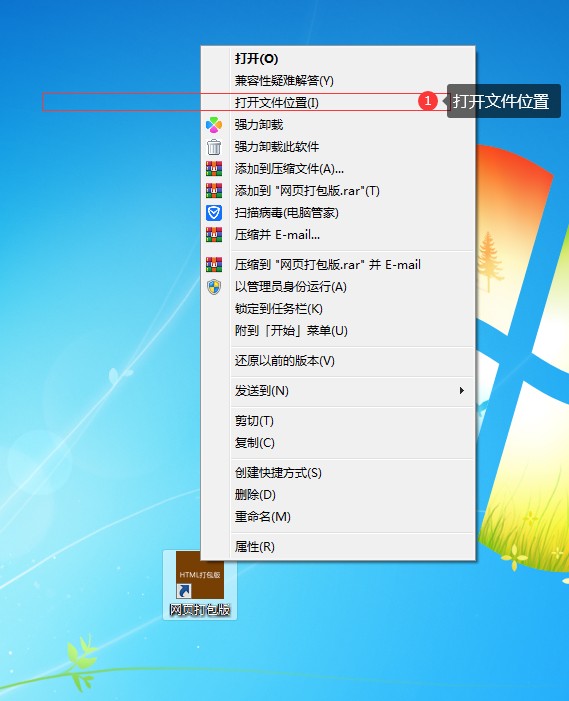Click WinRAR icon beside 压缩并 E-mail...

[214, 234]
